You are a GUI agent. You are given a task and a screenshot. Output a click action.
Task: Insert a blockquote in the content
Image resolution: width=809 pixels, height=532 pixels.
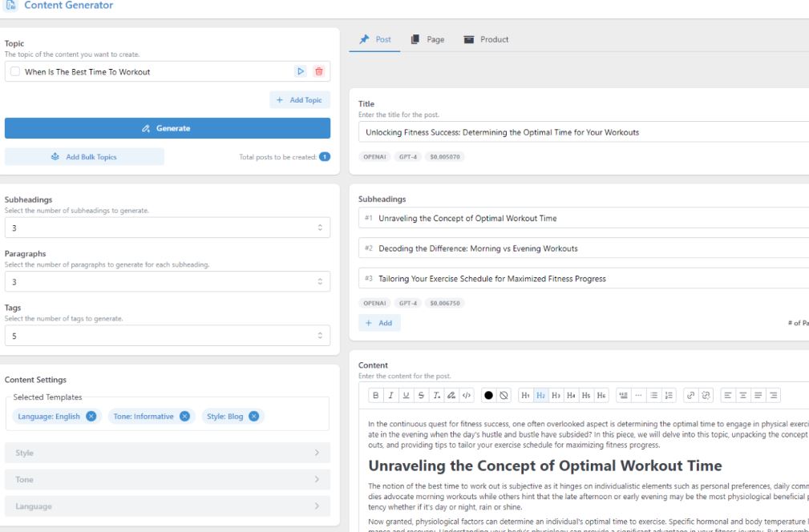[x=624, y=395]
